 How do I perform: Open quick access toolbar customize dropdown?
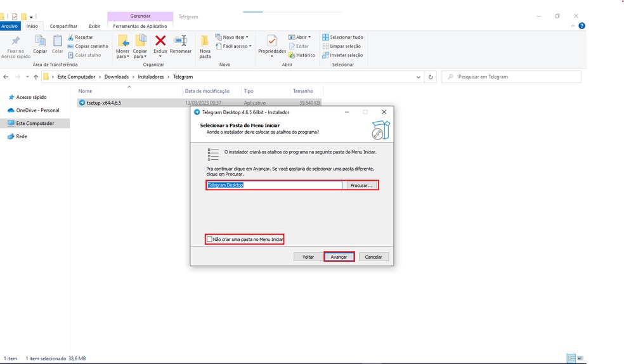[31, 16]
